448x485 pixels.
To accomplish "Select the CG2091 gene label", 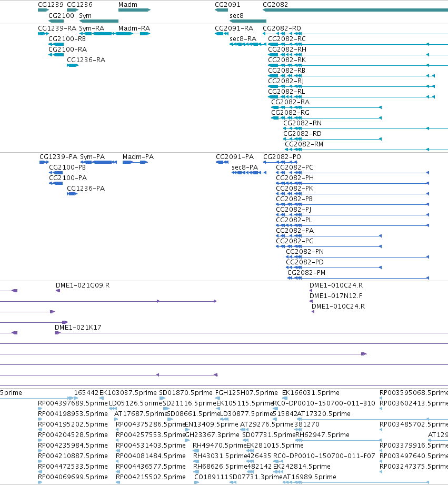I will coord(227,5).
